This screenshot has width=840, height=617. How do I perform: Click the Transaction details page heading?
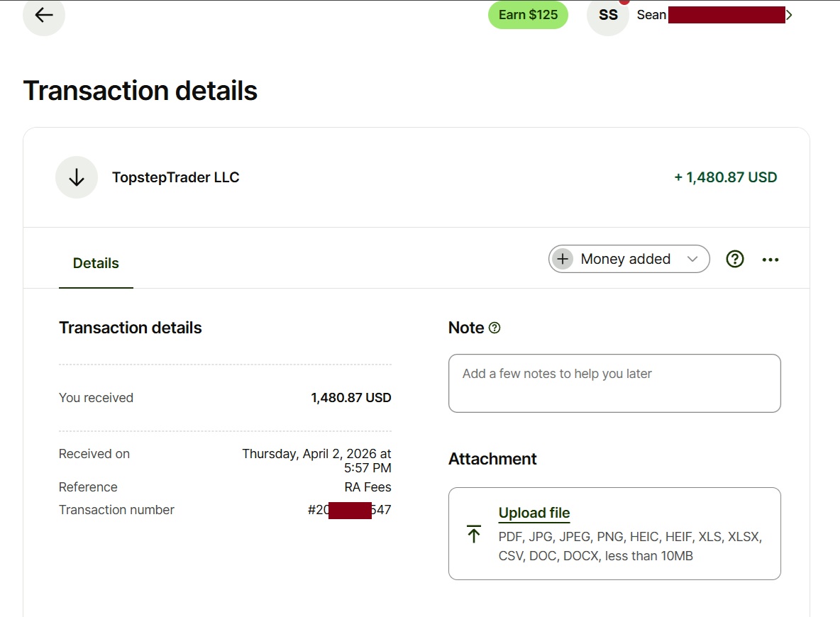click(x=140, y=91)
